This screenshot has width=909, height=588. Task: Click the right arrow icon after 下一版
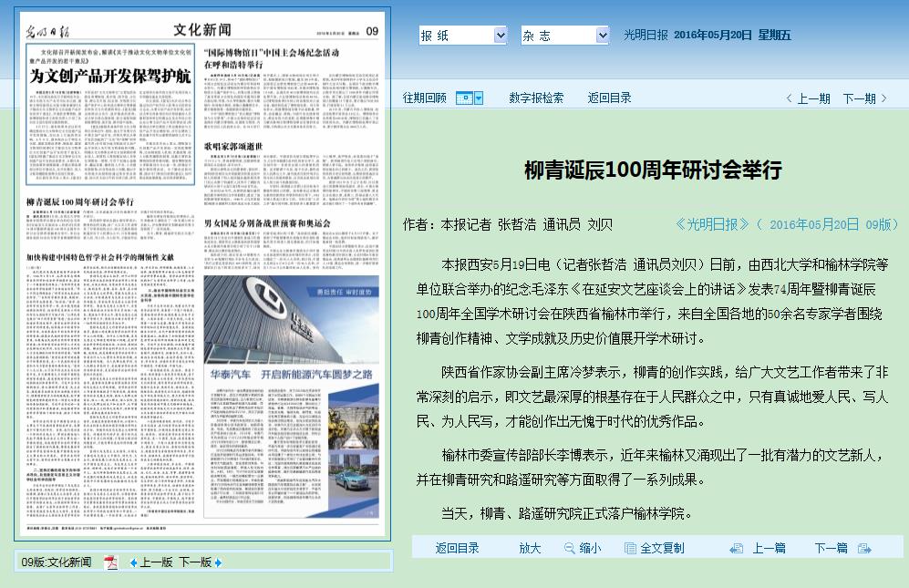point(218,562)
